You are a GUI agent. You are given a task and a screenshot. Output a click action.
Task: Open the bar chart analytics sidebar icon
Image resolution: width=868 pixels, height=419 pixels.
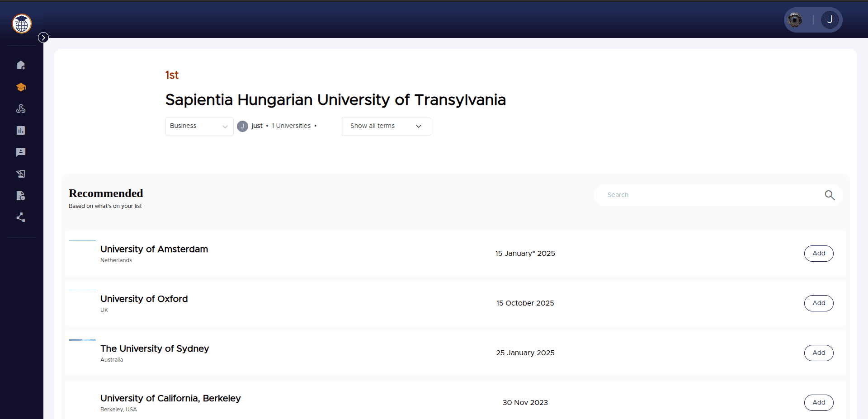[x=21, y=130]
